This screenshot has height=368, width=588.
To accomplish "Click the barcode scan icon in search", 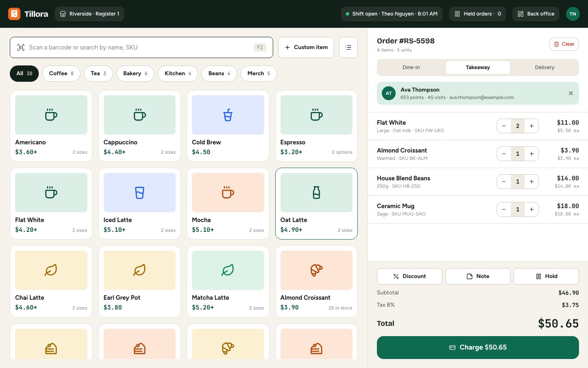I will click(x=21, y=47).
